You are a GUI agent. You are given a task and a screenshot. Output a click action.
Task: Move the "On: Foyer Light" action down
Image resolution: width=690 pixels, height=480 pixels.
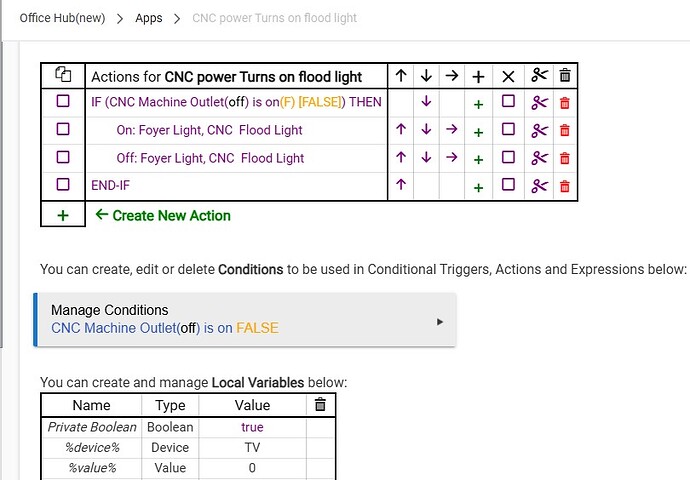425,130
